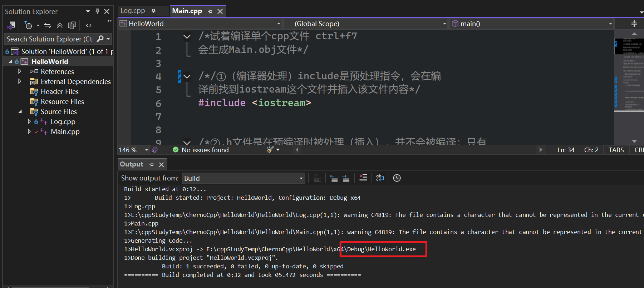The image size is (644, 288).
Task: Switch to the Log.cpp tab
Action: 133,11
